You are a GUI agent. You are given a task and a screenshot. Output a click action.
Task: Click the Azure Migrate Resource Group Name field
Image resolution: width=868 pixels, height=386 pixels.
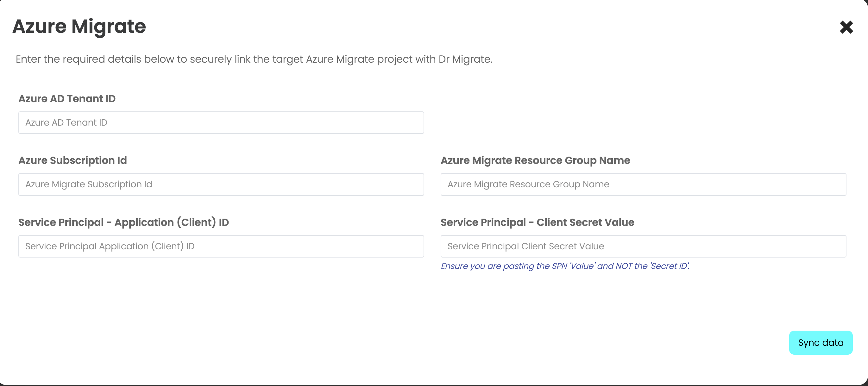pyautogui.click(x=643, y=184)
